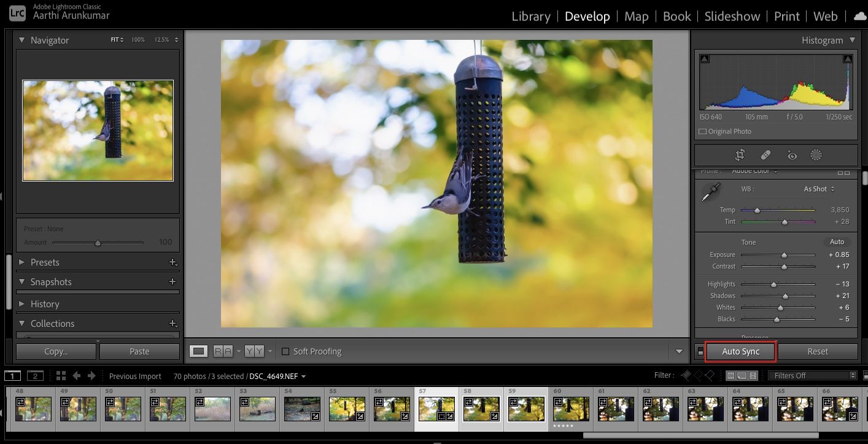This screenshot has width=868, height=444.
Task: Open Grid view from the filmstrip toolbar
Action: [x=61, y=375]
